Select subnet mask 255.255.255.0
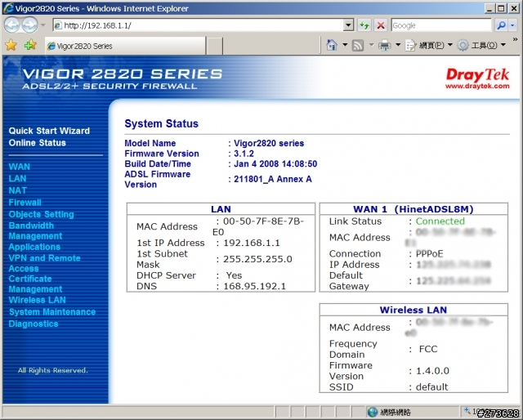This screenshot has height=420, width=523. click(x=257, y=259)
